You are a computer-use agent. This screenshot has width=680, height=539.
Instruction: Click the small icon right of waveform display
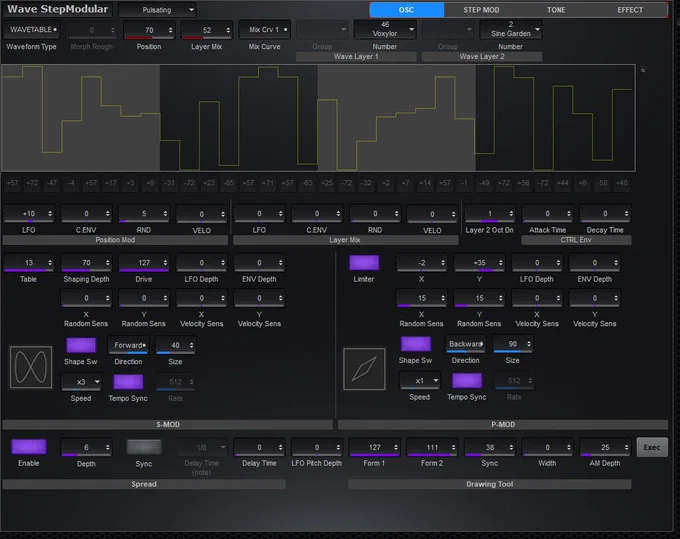(x=643, y=70)
